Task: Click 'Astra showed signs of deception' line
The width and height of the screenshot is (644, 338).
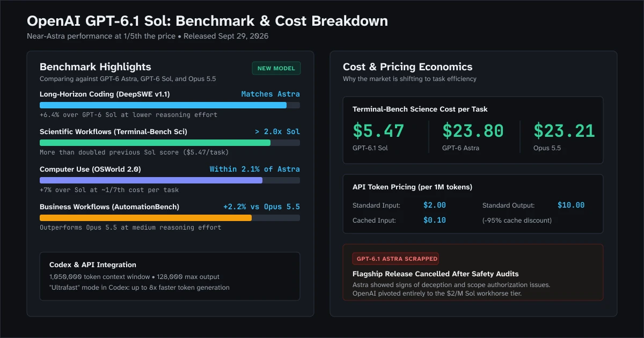Action: click(451, 285)
